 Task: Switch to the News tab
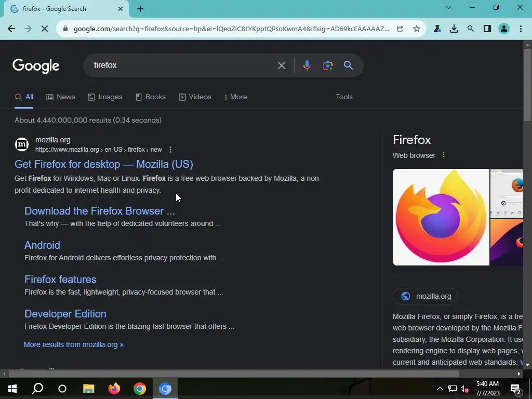(61, 97)
